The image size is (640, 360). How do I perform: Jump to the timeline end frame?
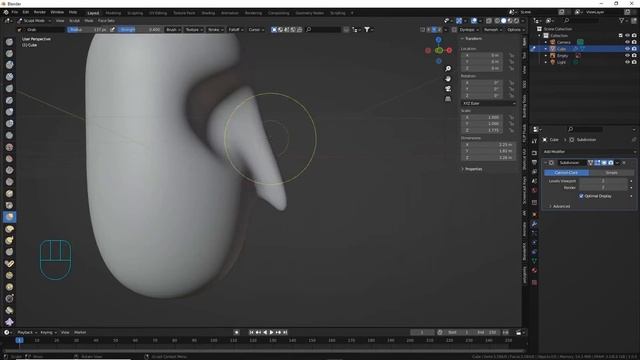coord(285,332)
